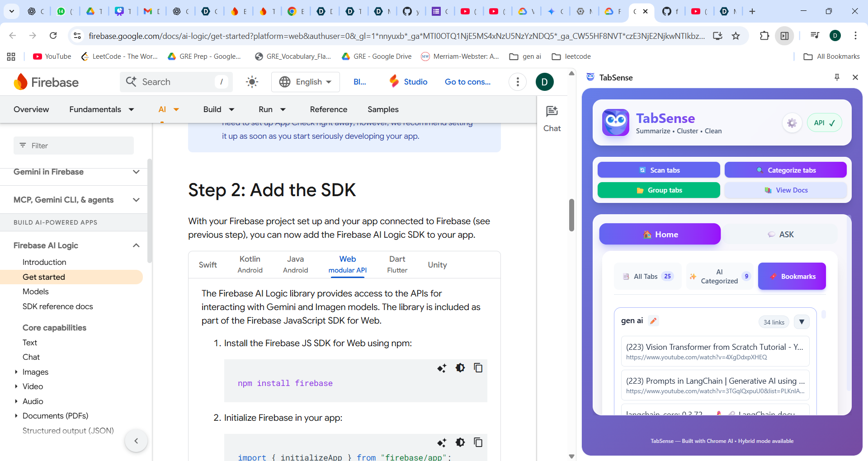Open the Chrome apps grid in bookmarks bar

[x=11, y=56]
